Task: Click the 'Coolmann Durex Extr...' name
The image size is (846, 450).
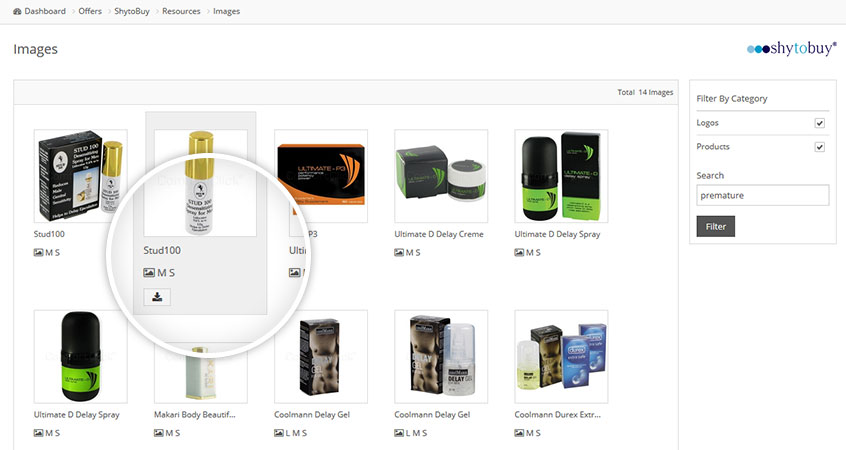Action: click(x=557, y=414)
